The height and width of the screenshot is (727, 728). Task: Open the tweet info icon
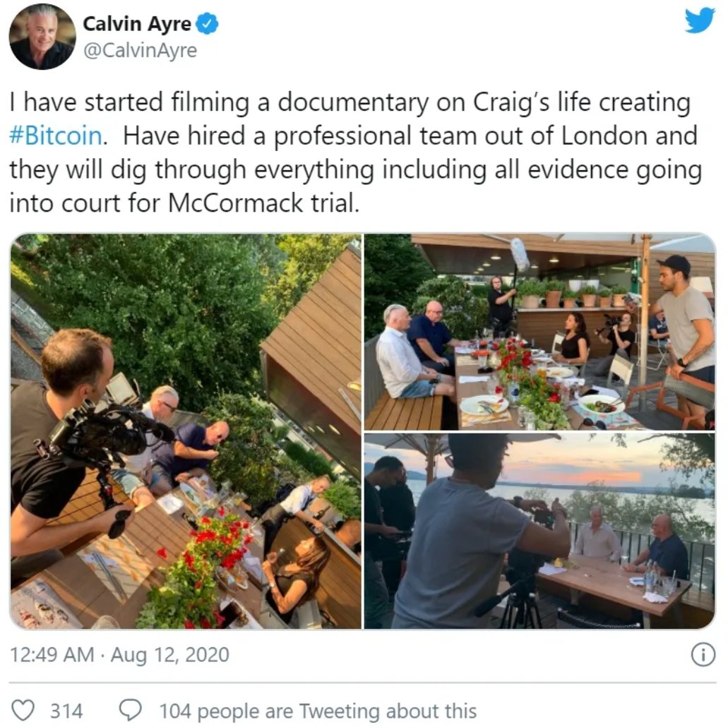coord(703,655)
